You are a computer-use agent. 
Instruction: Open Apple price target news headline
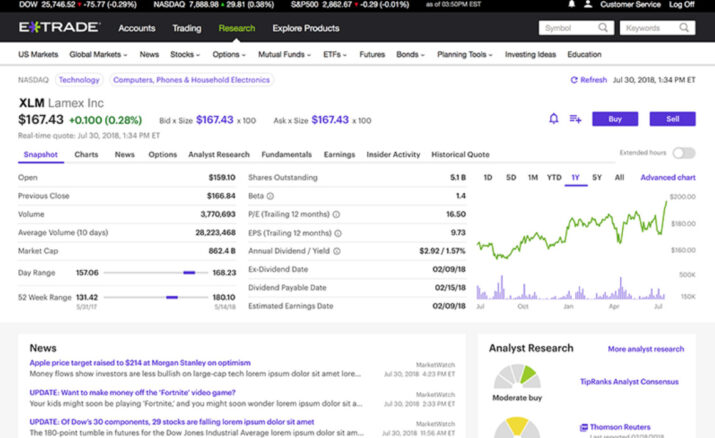[x=140, y=363]
